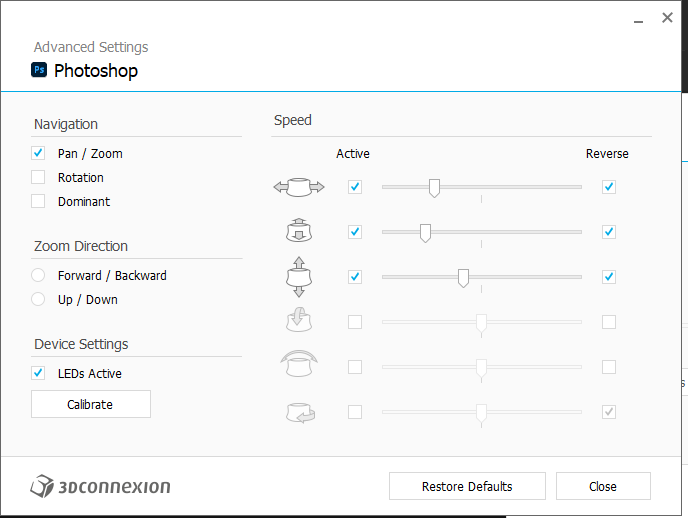This screenshot has width=688, height=518.
Task: Select Forward / Backward zoom direction
Action: click(38, 275)
